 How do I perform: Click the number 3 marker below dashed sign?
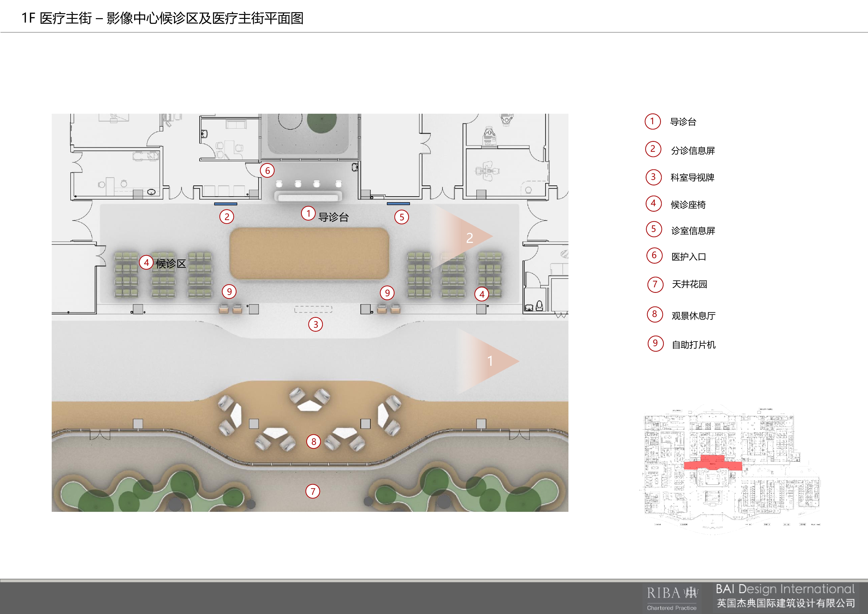click(315, 325)
